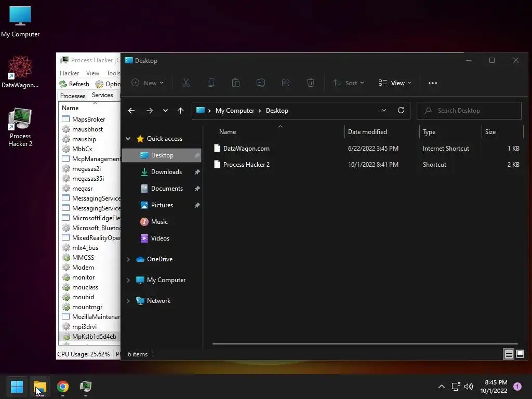Switch to Services tab in Process Hacker
Viewport: 532px width, 399px height.
102,95
